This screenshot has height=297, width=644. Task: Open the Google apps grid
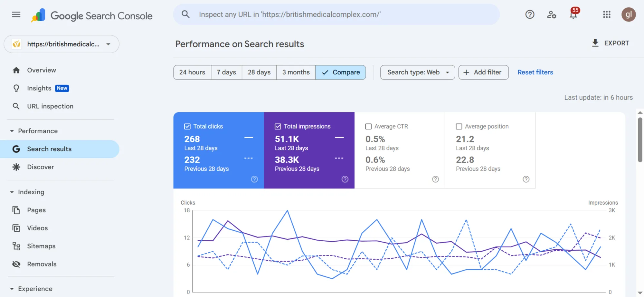click(607, 14)
